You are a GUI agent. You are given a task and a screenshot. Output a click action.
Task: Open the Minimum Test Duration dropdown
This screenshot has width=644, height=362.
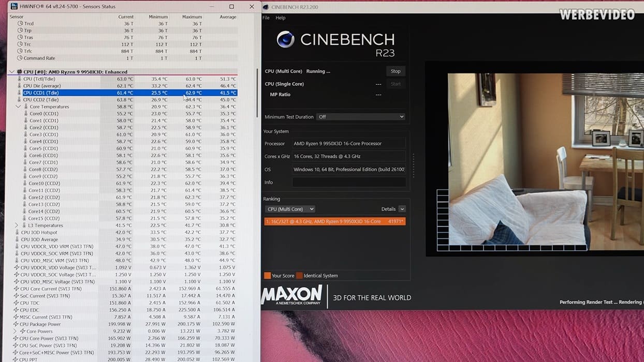[361, 117]
